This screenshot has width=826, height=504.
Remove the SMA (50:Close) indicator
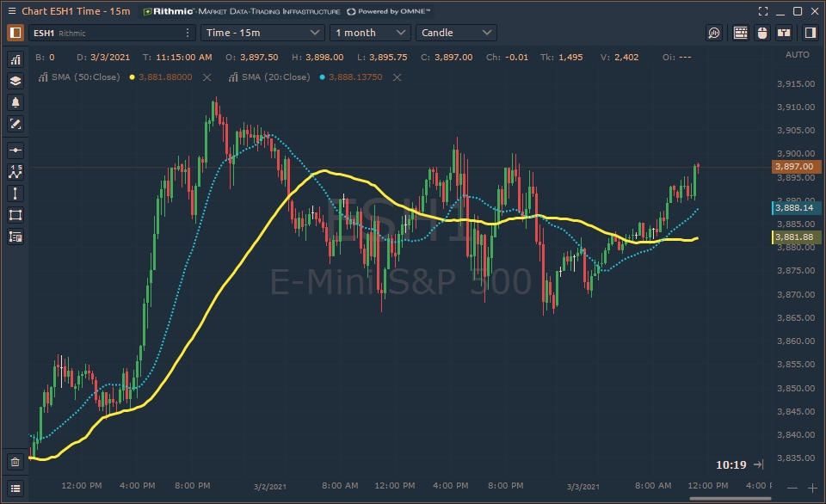(x=206, y=77)
